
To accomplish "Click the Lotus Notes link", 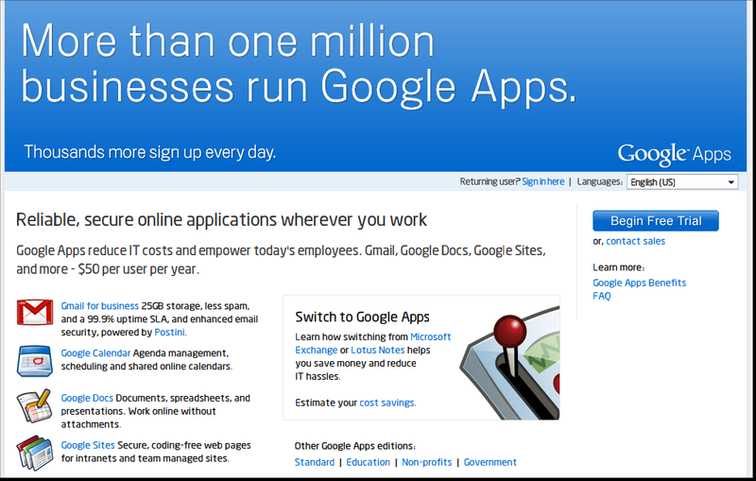I will (x=378, y=350).
